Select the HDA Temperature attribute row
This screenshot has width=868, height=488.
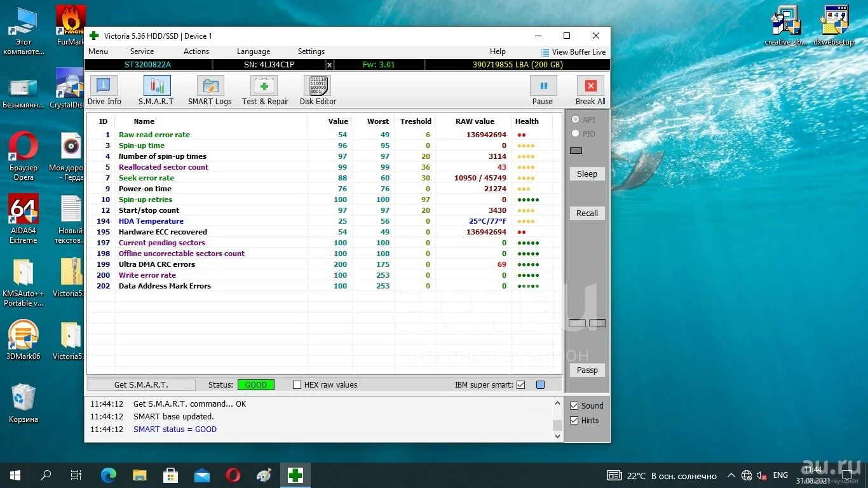(324, 221)
